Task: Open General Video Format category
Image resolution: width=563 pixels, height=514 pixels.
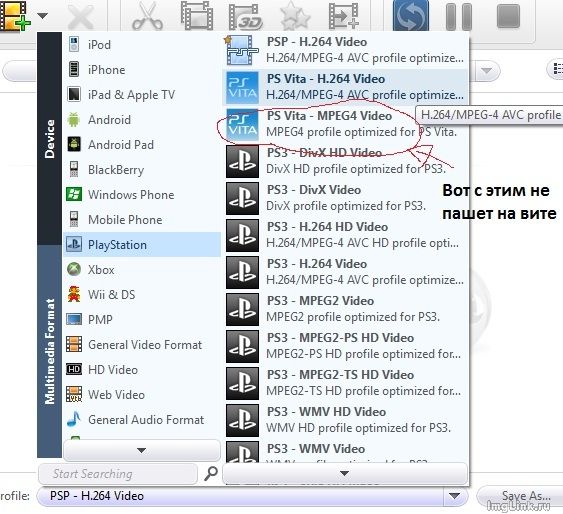Action: click(142, 345)
